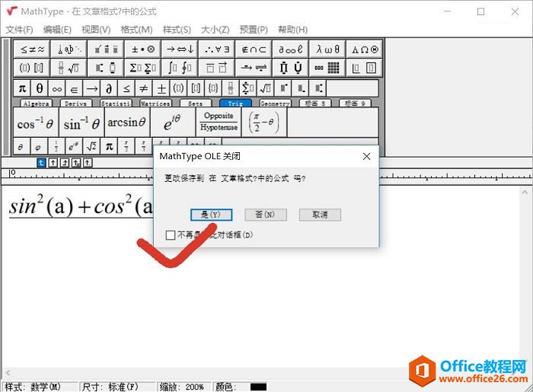Open relational symbols palette (≤≠≈)

[32, 49]
